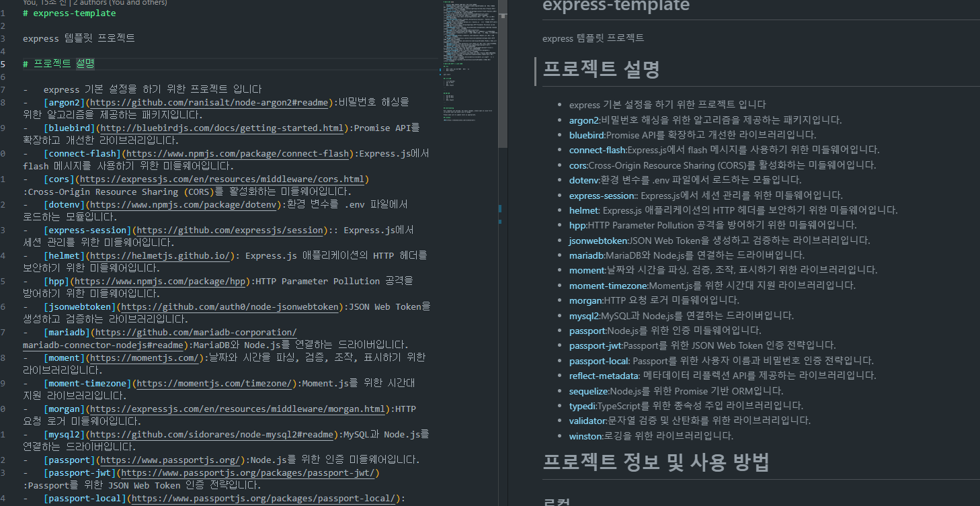Open the reflect-metadata link in the preview
The width and height of the screenshot is (980, 506).
(x=604, y=375)
